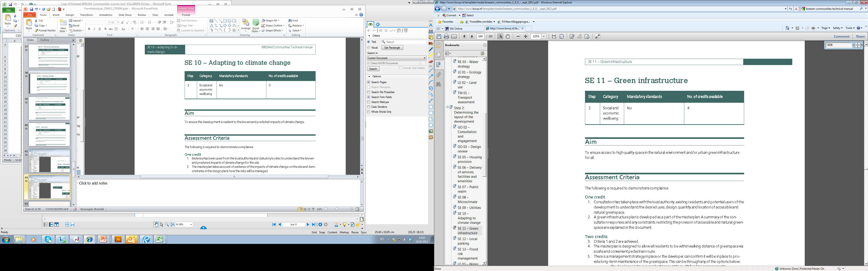Print the PDF from Adobe toolbar
This screenshot has width=868, height=271.
[446, 36]
